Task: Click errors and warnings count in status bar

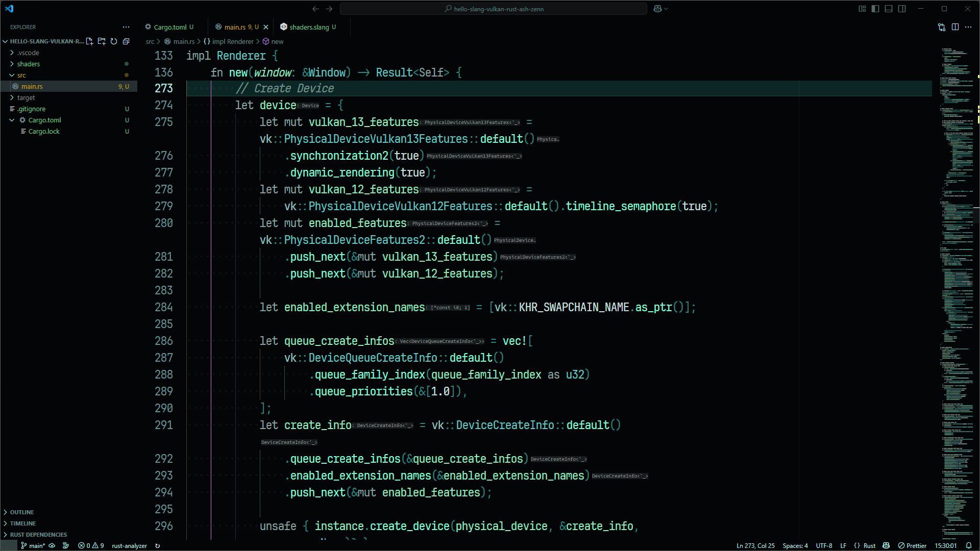Action: 91,545
